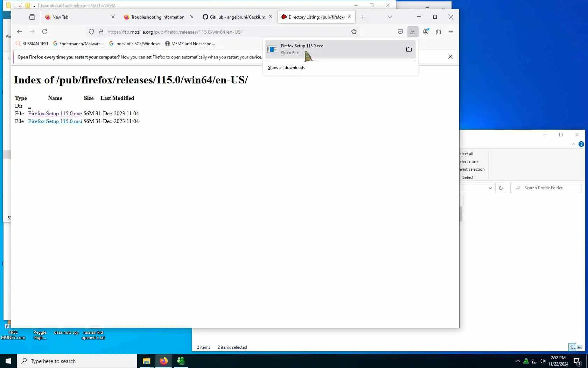588x368 pixels.
Task: Open 'russian kid opened a rat' desktop icon
Action: click(x=93, y=335)
